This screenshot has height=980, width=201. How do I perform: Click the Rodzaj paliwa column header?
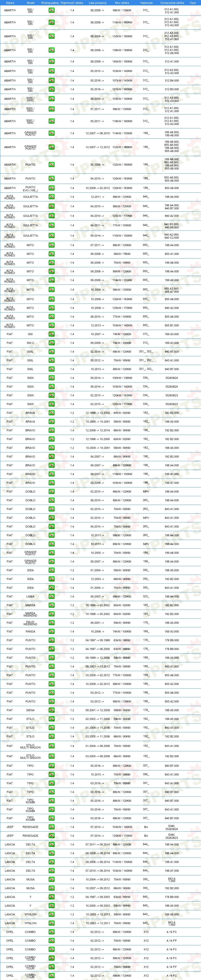50,3
